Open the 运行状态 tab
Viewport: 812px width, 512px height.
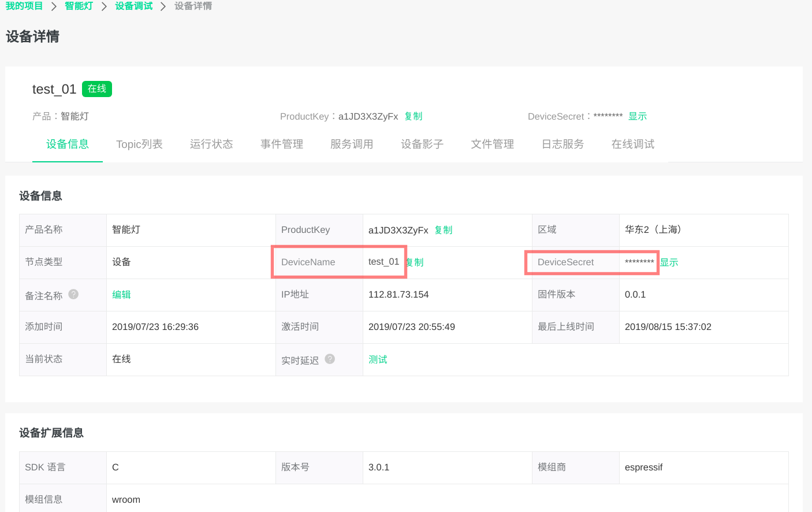pyautogui.click(x=211, y=144)
